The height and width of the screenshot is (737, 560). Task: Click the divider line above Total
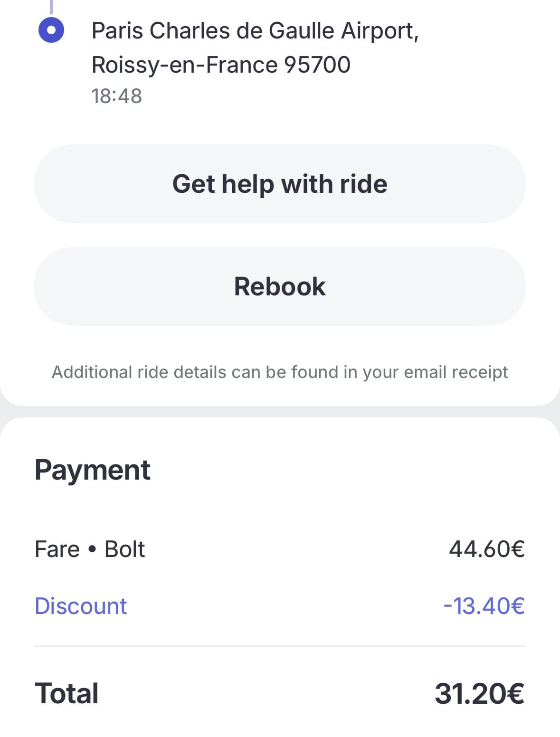pyautogui.click(x=280, y=646)
